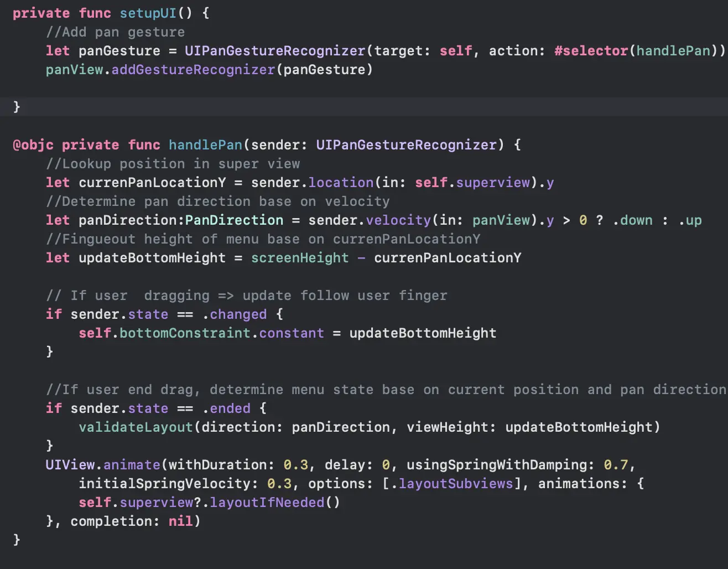Click the .up enum value

click(690, 220)
